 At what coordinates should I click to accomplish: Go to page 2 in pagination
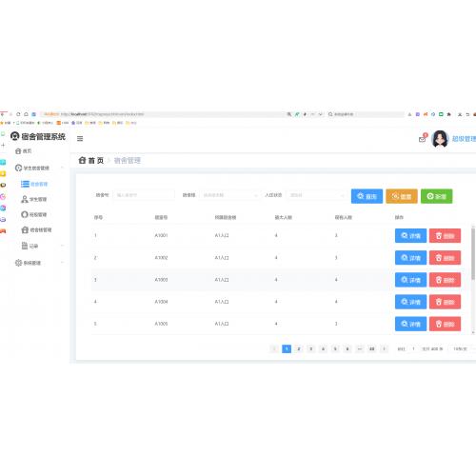[299, 348]
